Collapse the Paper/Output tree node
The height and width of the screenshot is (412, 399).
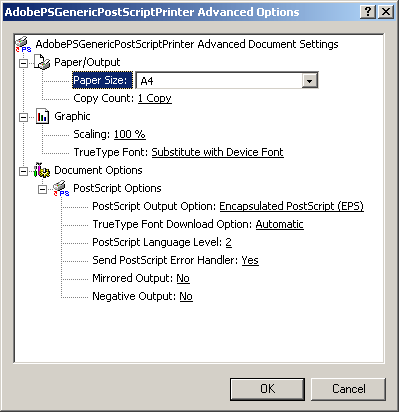(23, 63)
